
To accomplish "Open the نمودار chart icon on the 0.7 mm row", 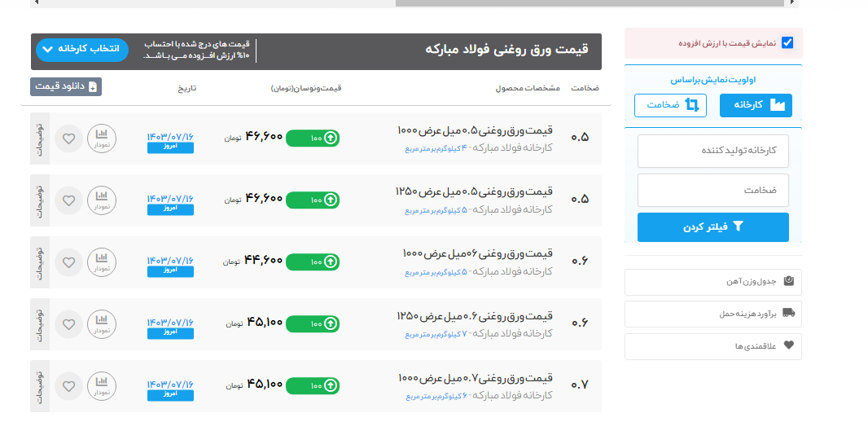I will coord(102,386).
